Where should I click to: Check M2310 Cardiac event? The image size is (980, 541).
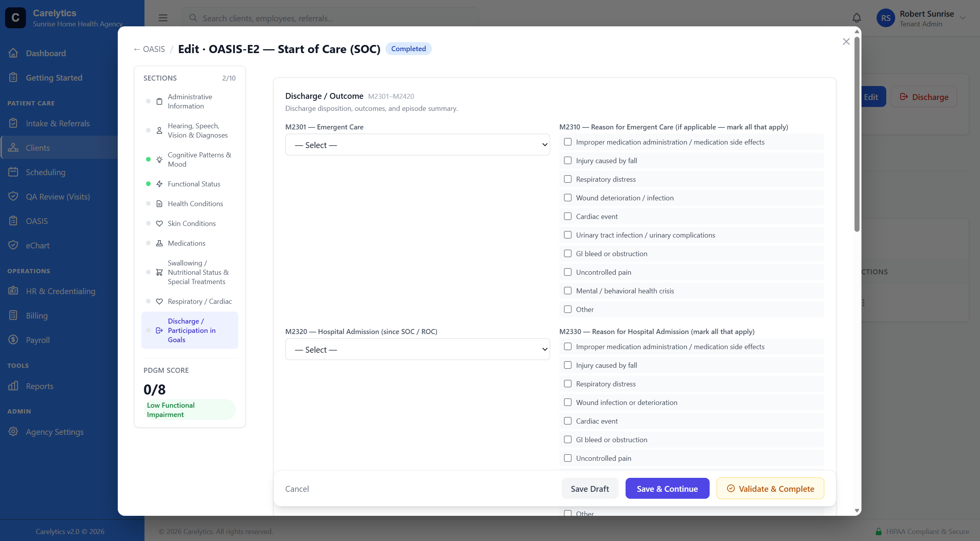[567, 217]
